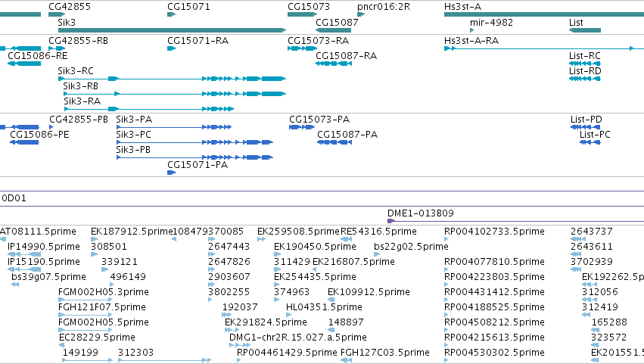Select protein label CG42855-PB
This screenshot has height=364, width=644.
click(x=79, y=120)
